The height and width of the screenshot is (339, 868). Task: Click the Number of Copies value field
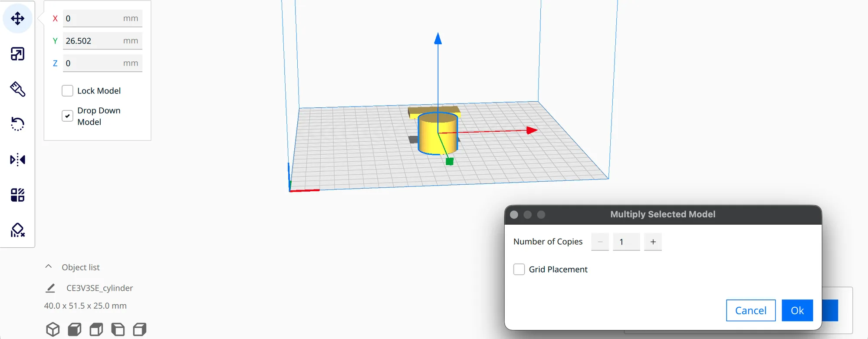point(626,242)
